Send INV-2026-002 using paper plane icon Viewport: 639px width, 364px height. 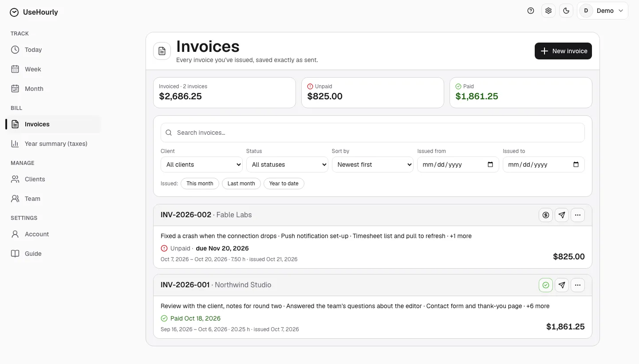click(562, 215)
